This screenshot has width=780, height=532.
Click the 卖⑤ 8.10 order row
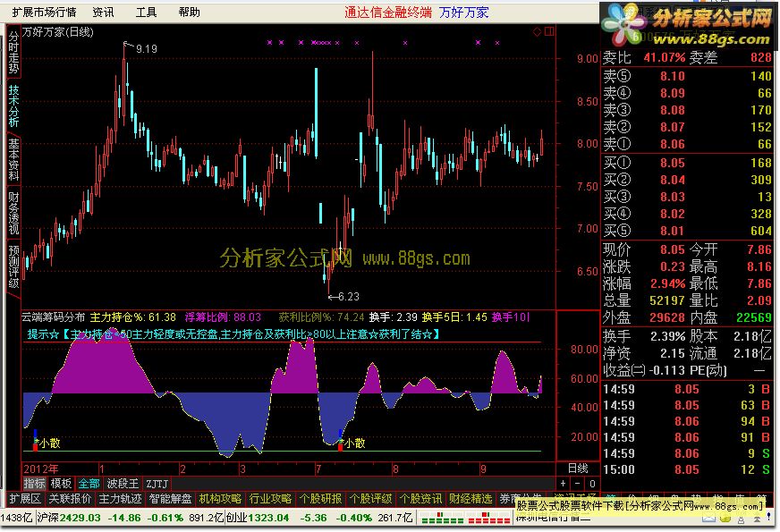click(x=687, y=76)
